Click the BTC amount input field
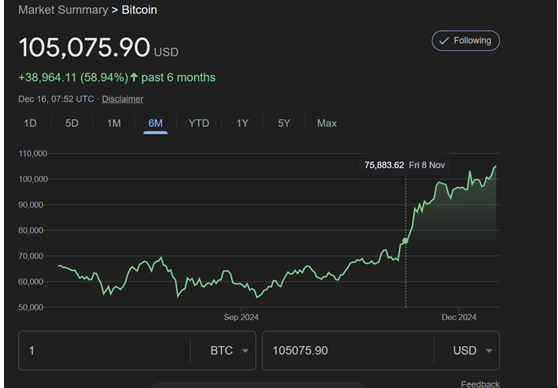558x388 pixels. tap(104, 351)
